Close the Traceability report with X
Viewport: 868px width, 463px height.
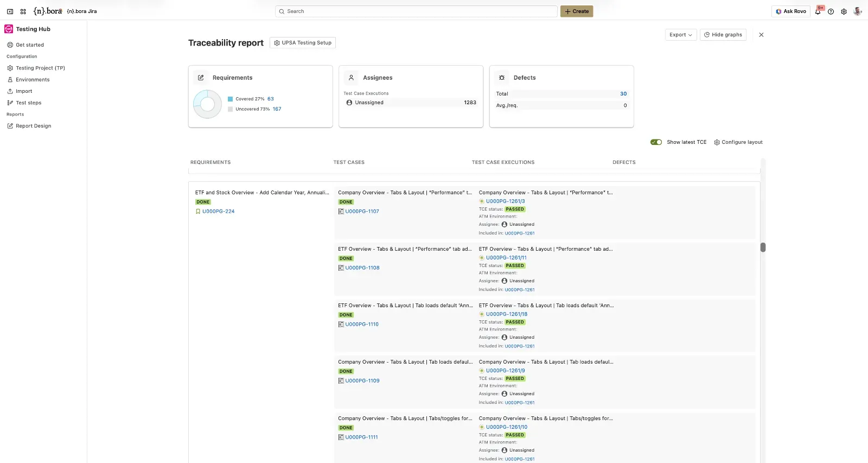pos(761,35)
